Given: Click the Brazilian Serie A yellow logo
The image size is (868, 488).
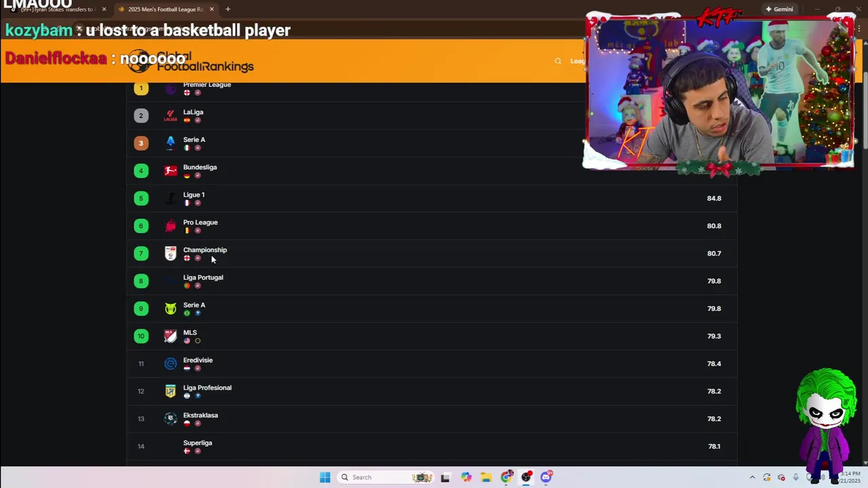Looking at the screenshot, I should (170, 308).
